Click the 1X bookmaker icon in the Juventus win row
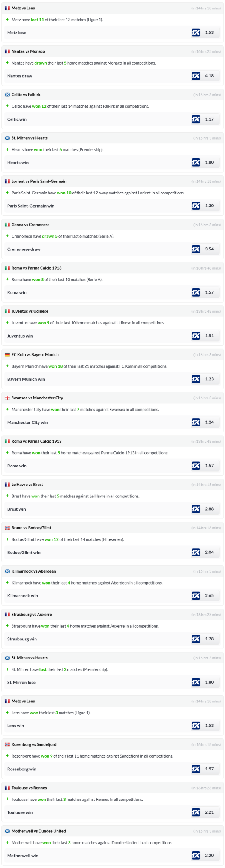The image size is (225, 868). (x=196, y=336)
